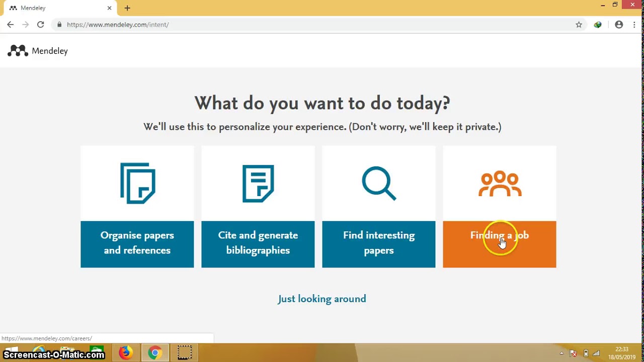The width and height of the screenshot is (644, 362).
Task: Click the heading What do you want to do today?
Action: coord(322,103)
